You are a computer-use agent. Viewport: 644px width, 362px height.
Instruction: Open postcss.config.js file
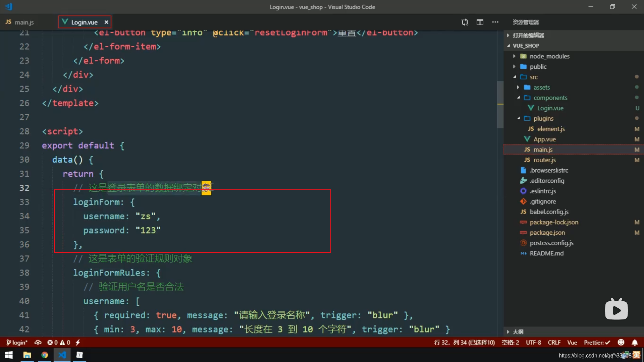tap(551, 243)
